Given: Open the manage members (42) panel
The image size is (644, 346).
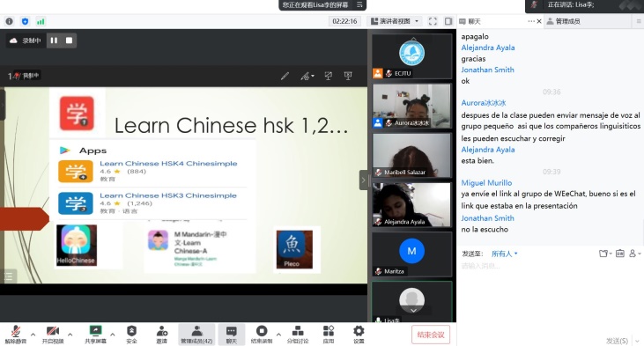Looking at the screenshot, I should click(196, 334).
